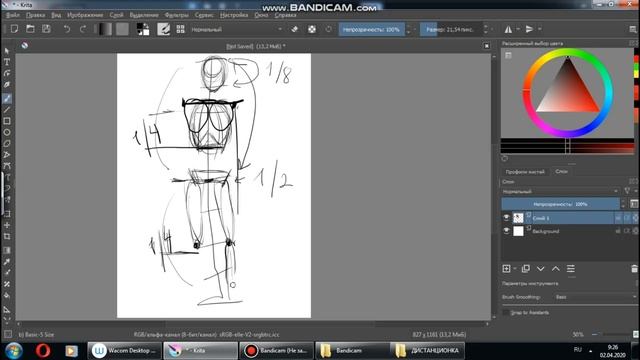Select the Line tool
Viewport: 640px width, 360px height.
click(x=7, y=110)
